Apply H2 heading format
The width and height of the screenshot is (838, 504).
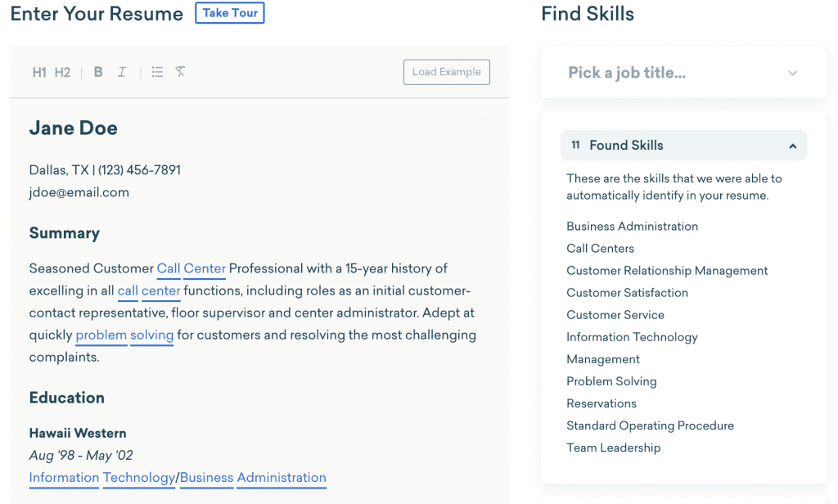tap(62, 72)
